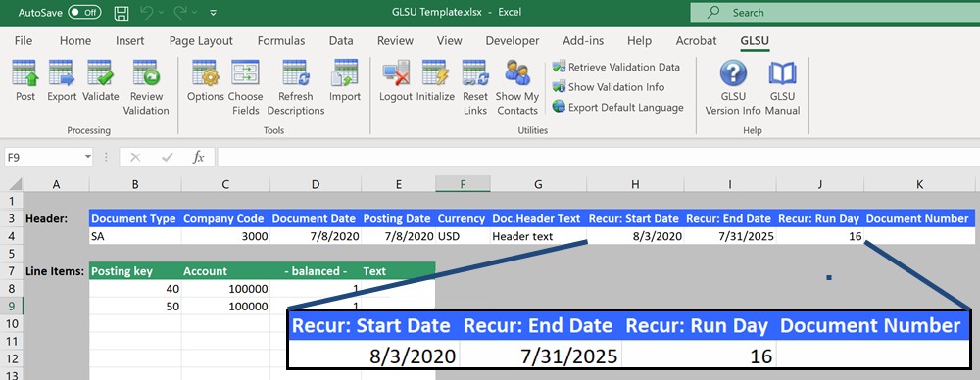
Task: Switch to the Help tab
Action: [x=639, y=40]
